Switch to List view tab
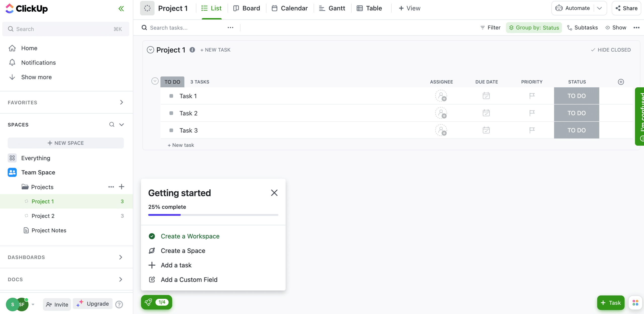This screenshot has height=314, width=644. pyautogui.click(x=212, y=8)
